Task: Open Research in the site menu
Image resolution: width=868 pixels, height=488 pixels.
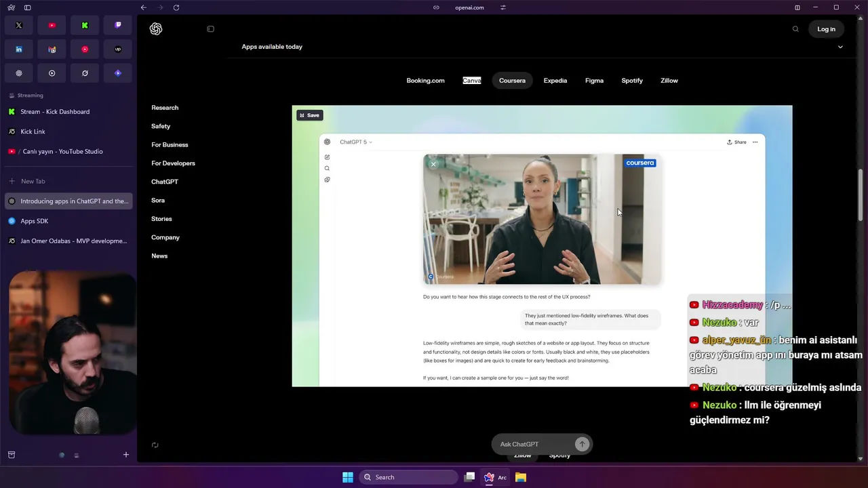Action: tap(165, 108)
